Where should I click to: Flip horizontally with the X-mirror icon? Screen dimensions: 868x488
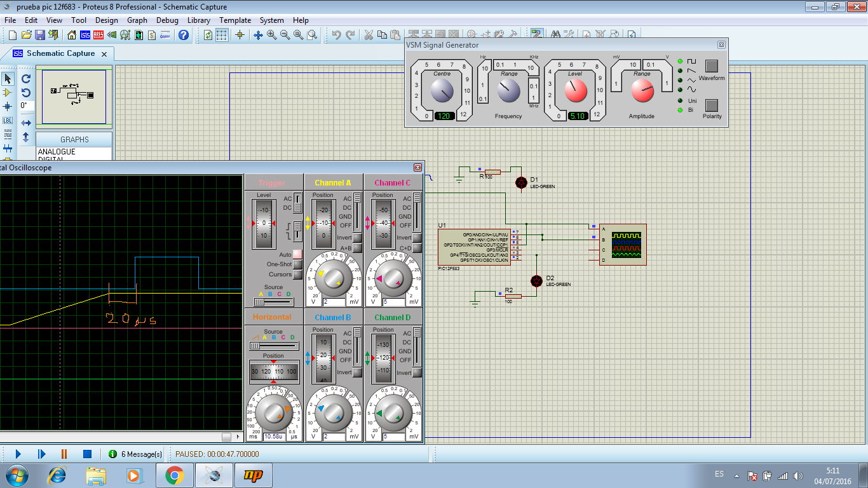(26, 123)
